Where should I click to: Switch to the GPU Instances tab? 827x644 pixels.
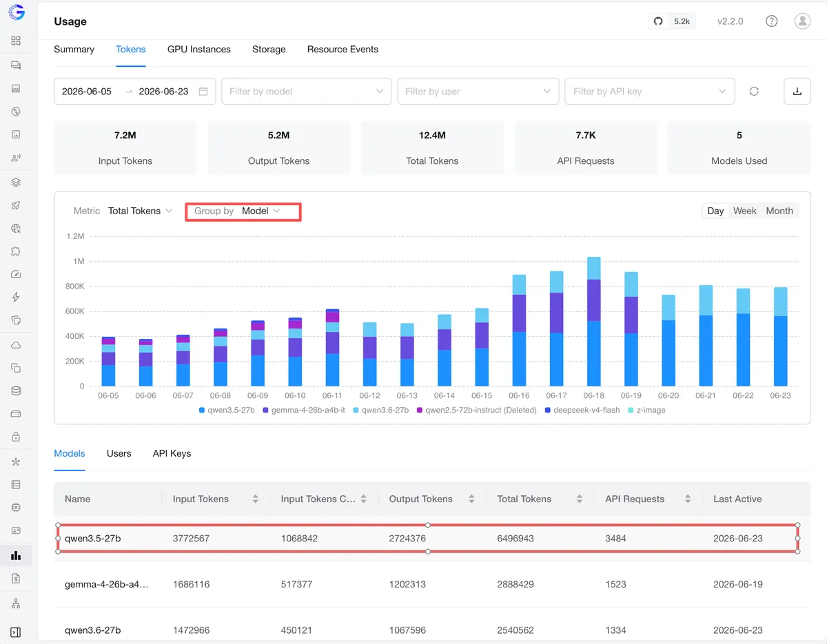tap(199, 50)
